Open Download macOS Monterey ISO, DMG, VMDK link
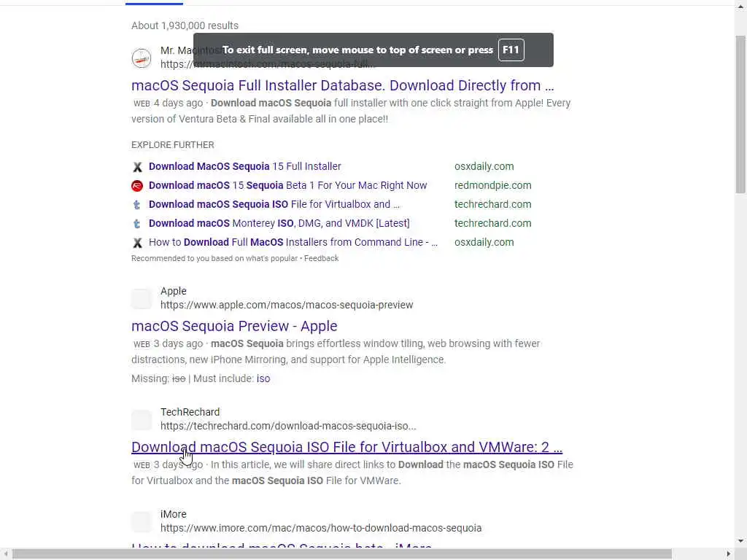Viewport: 747px width, 560px height. coord(279,223)
